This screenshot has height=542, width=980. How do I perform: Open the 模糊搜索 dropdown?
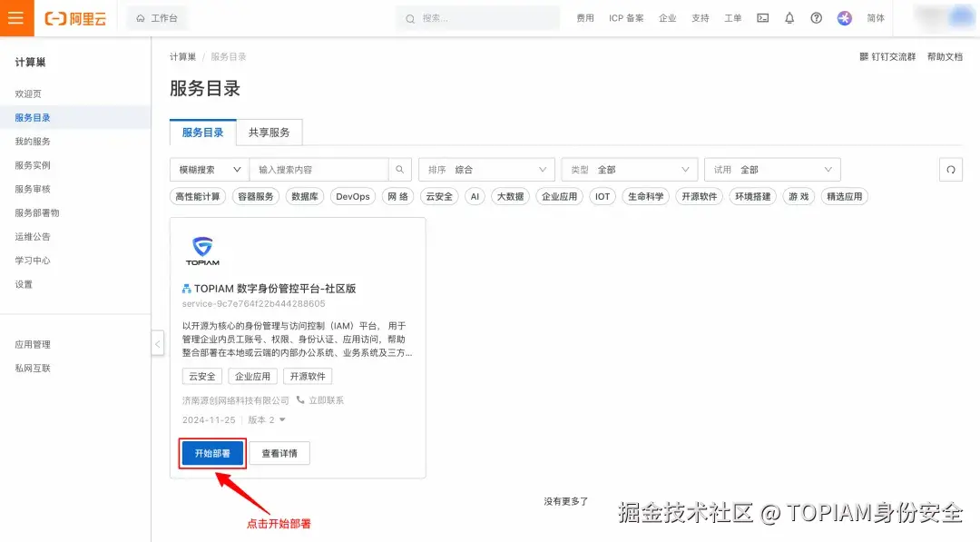(x=210, y=170)
